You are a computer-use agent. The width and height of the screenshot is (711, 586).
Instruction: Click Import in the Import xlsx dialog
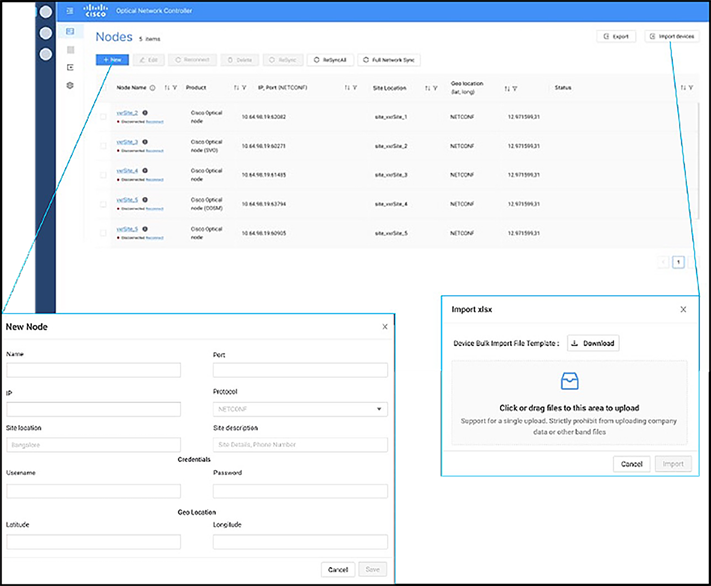(673, 464)
